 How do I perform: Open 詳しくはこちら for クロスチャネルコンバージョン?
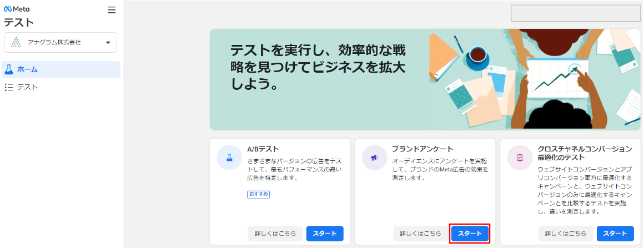(x=566, y=234)
